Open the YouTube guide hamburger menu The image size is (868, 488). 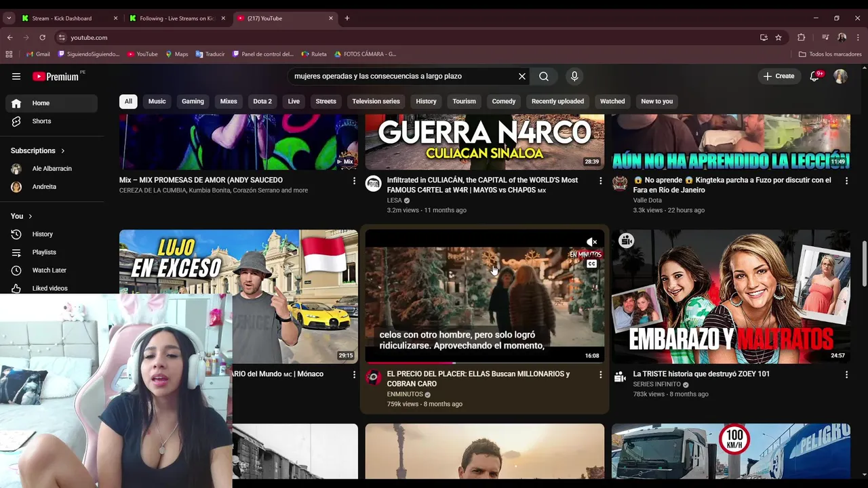(x=16, y=77)
